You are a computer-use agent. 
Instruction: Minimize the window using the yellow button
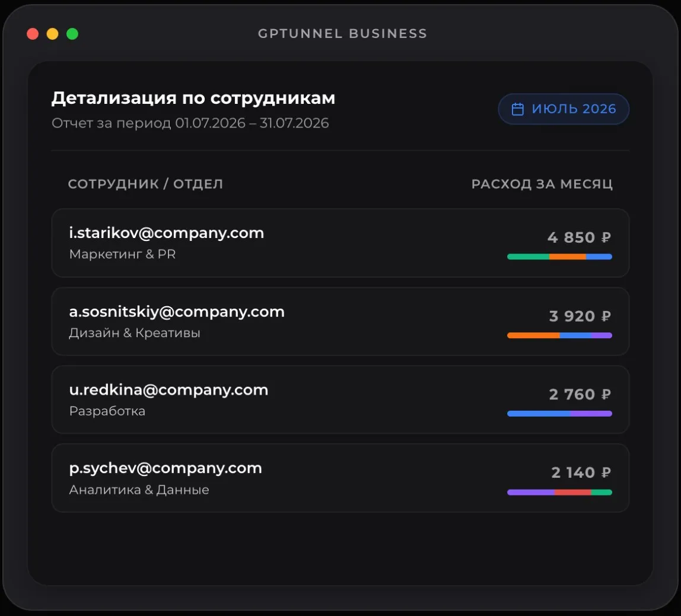pos(53,34)
